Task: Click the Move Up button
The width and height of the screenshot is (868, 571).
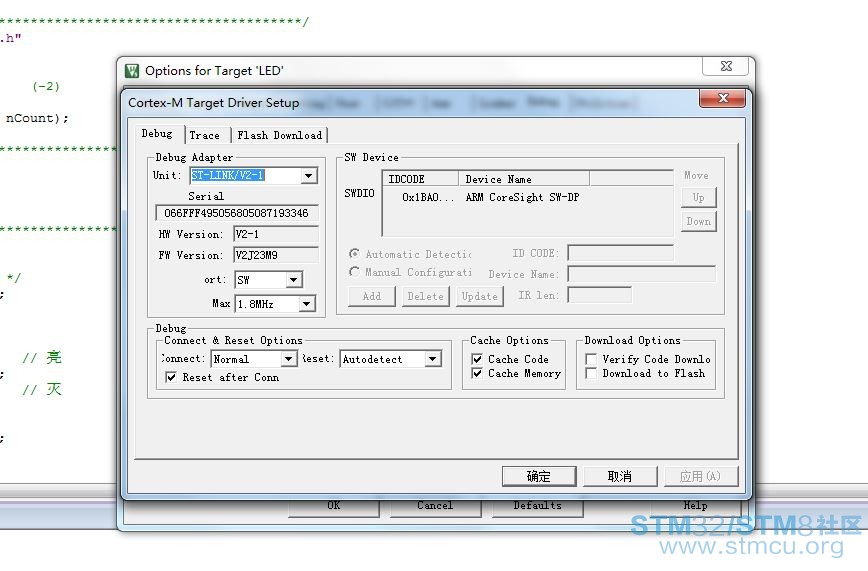Action: coord(699,197)
